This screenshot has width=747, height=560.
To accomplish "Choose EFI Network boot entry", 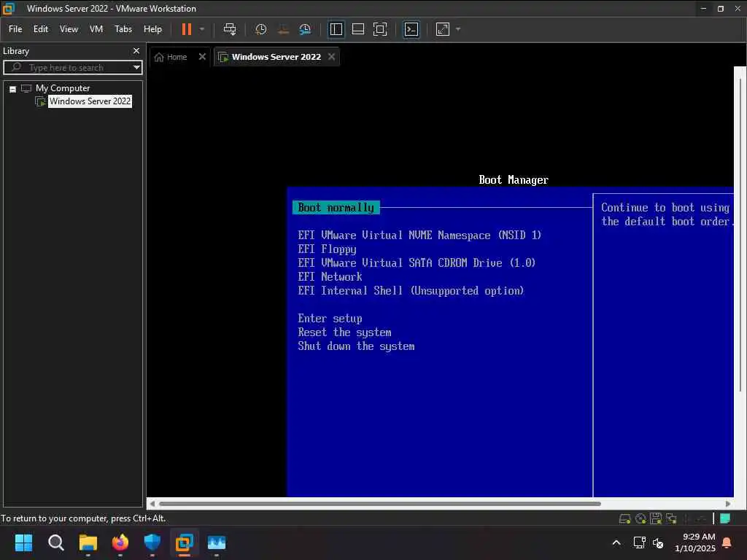I will click(330, 276).
